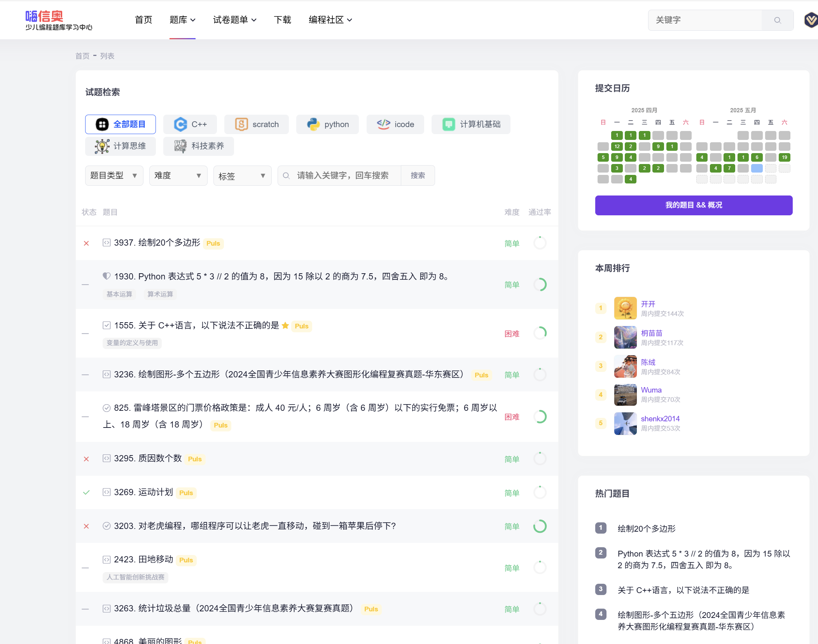This screenshot has width=818, height=644.
Task: Click the user avatar badge icon top right
Action: [811, 20]
